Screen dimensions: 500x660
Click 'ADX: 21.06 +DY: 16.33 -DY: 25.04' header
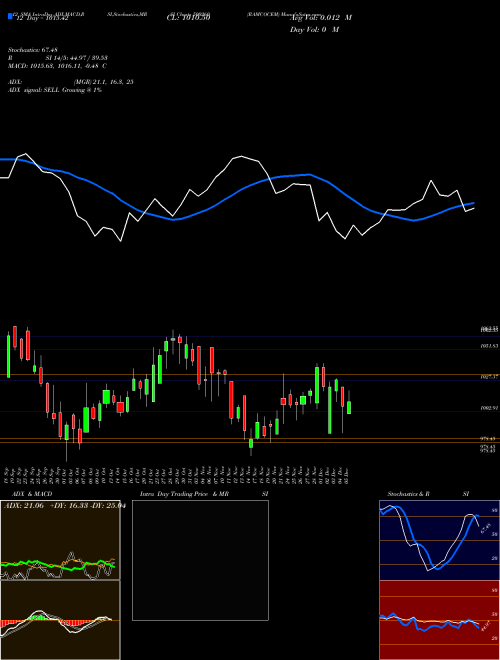click(x=65, y=506)
